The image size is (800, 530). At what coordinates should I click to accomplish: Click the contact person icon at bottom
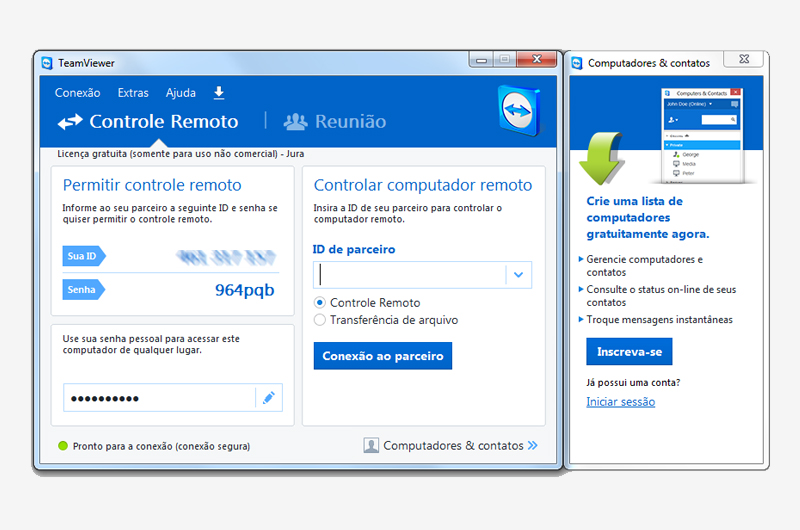point(371,445)
